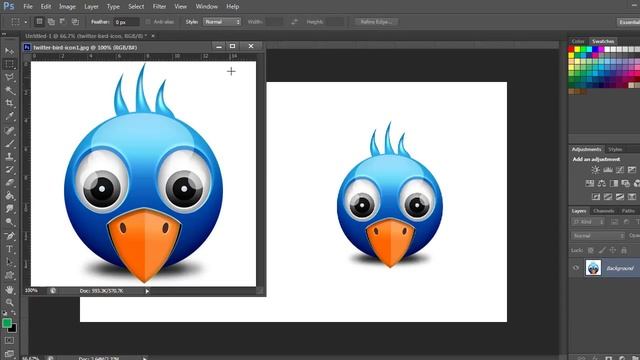Choose Intersect with selection mode
This screenshot has width=640, height=360.
[75, 22]
